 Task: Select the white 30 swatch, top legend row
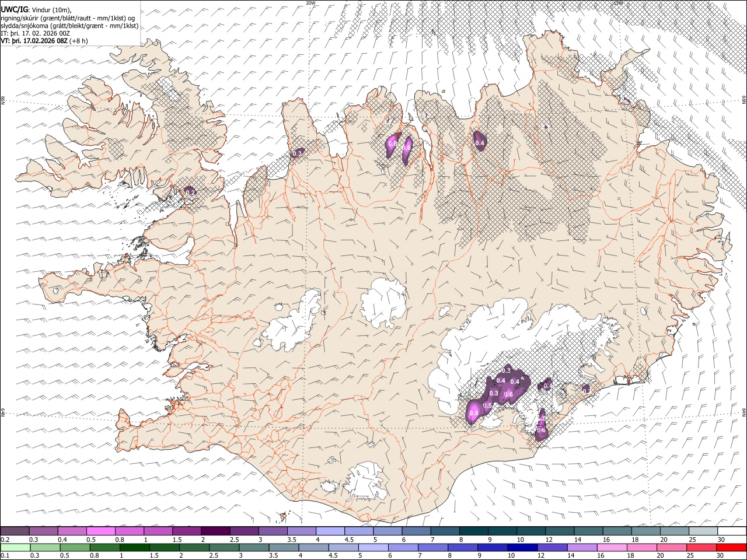click(731, 531)
